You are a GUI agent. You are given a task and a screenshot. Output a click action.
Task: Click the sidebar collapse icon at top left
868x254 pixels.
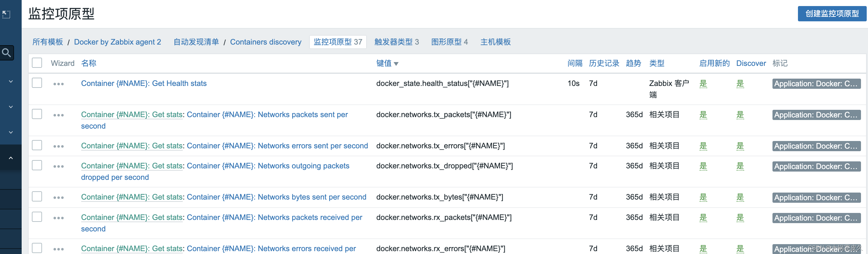[x=6, y=14]
